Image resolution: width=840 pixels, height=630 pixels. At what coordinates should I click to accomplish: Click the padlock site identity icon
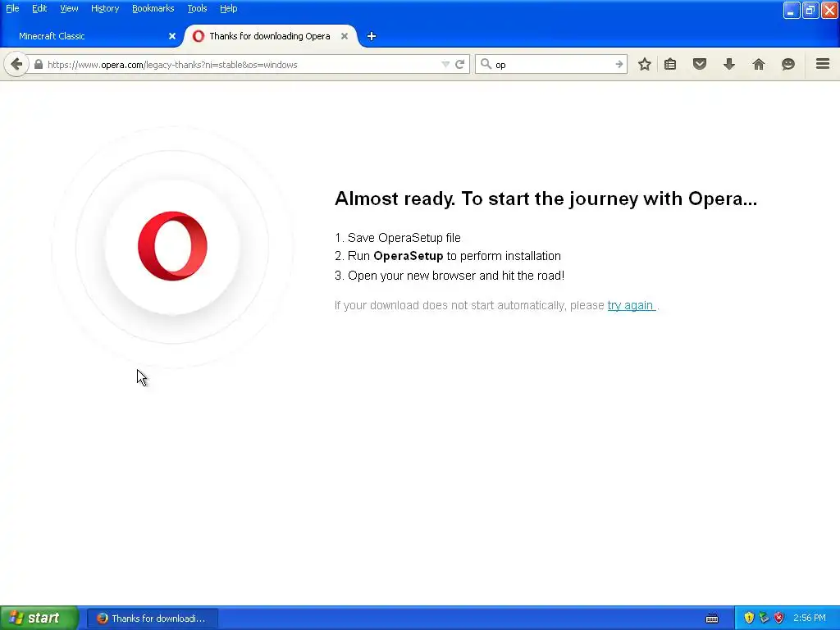coord(38,64)
